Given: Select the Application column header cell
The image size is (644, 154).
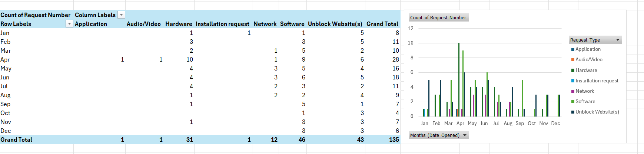Looking at the screenshot, I should 99,24.
